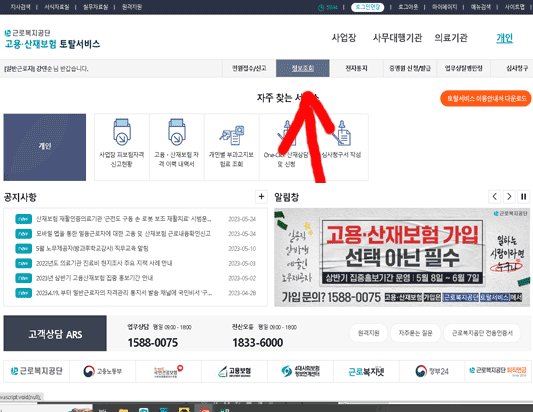This screenshot has width=533, height=412.
Task: Open the 전자통지 submenu tab
Action: pos(356,68)
